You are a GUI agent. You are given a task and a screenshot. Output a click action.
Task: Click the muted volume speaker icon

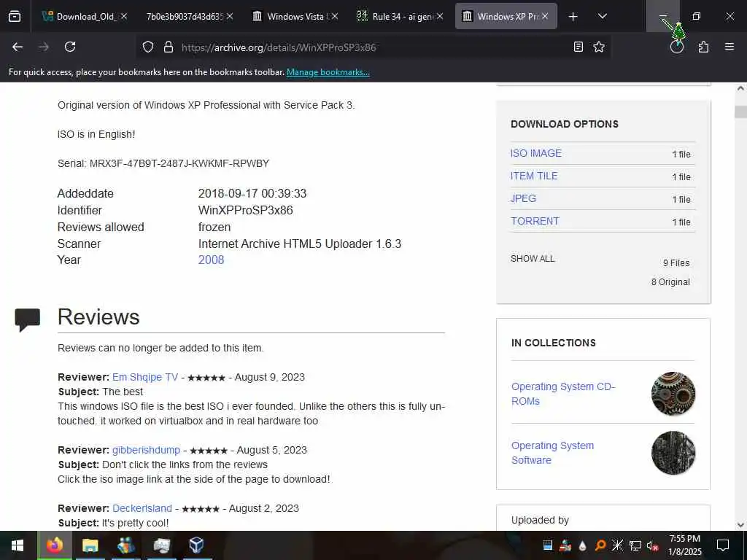click(652, 545)
